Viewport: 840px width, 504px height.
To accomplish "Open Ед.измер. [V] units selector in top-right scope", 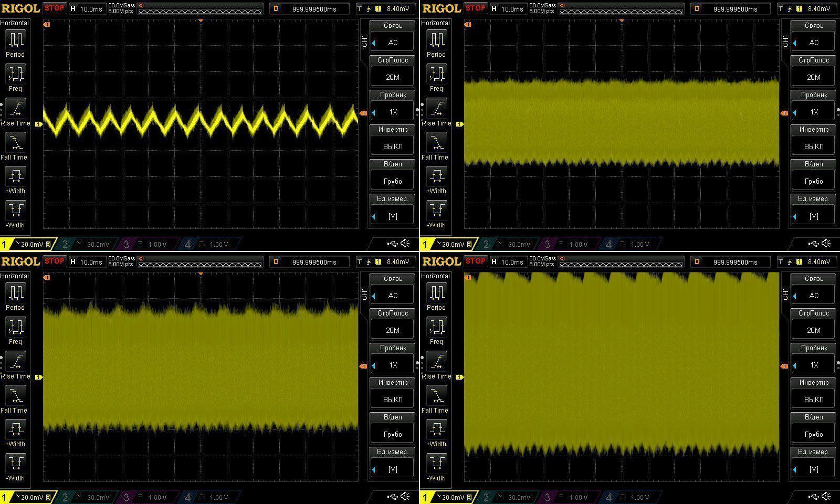I will coord(813,216).
